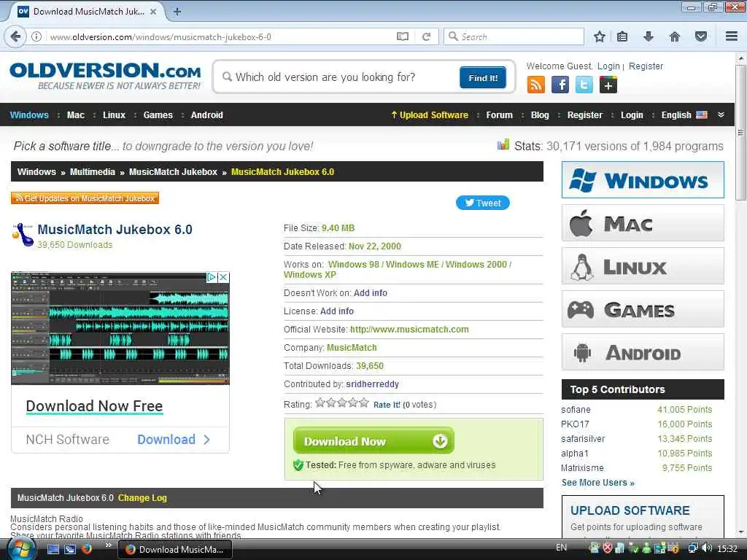The height and width of the screenshot is (560, 747).
Task: Open AdChoices triangle icon on ad
Action: pos(212,277)
